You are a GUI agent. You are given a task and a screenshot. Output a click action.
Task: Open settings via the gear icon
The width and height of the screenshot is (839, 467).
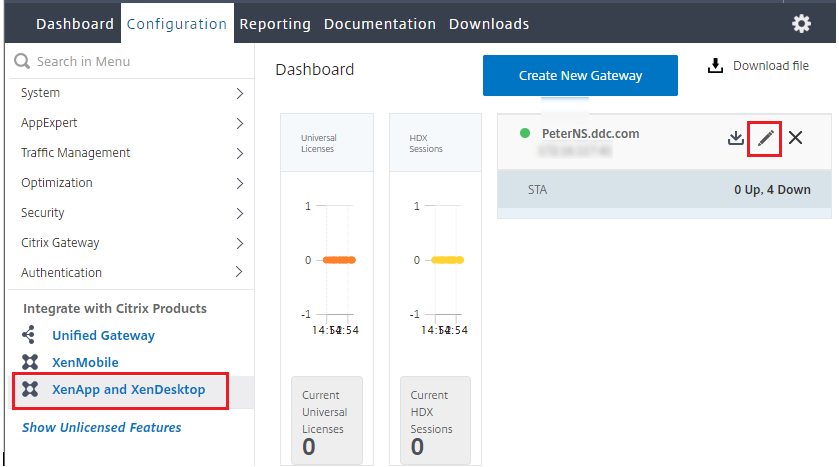pyautogui.click(x=801, y=24)
